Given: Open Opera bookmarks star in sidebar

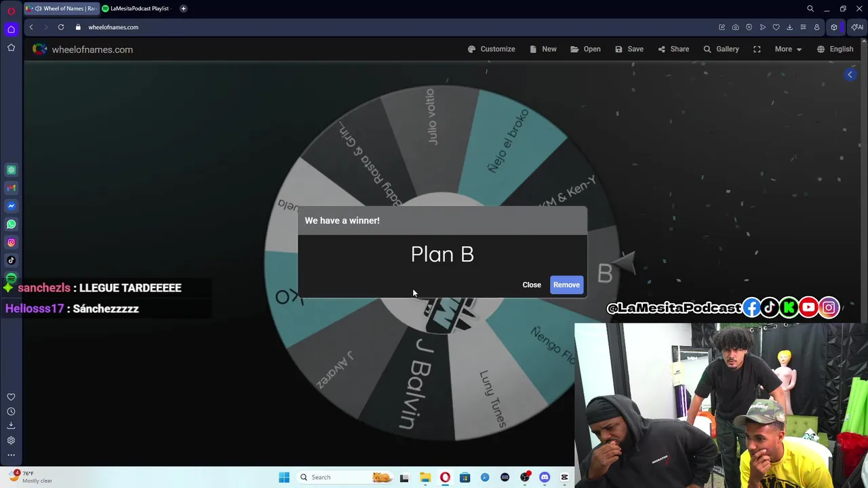Looking at the screenshot, I should tap(11, 47).
